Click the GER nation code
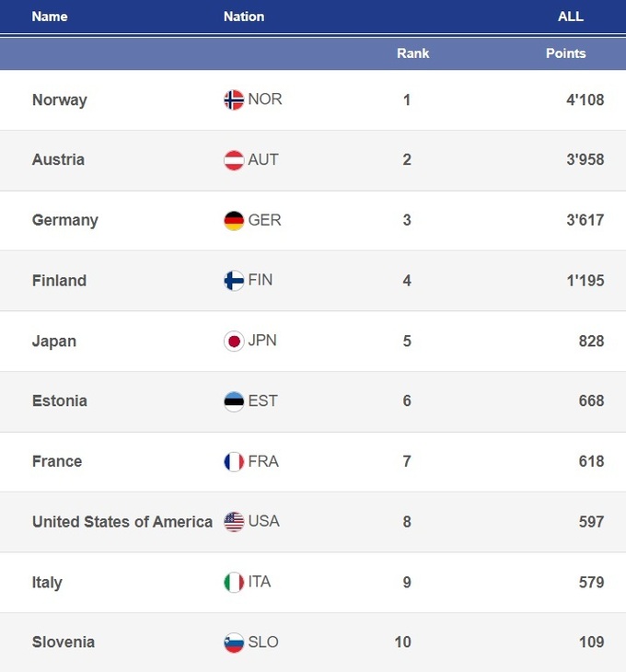 tap(265, 220)
